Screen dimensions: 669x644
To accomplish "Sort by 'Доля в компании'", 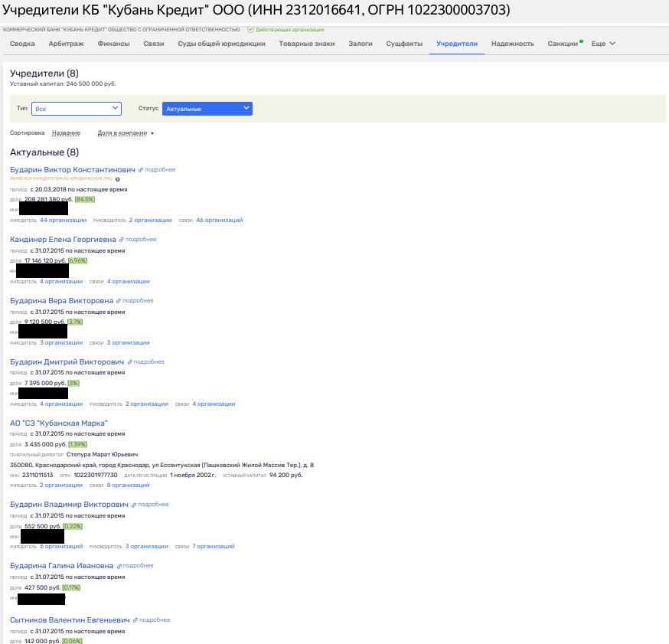I will tap(125, 133).
